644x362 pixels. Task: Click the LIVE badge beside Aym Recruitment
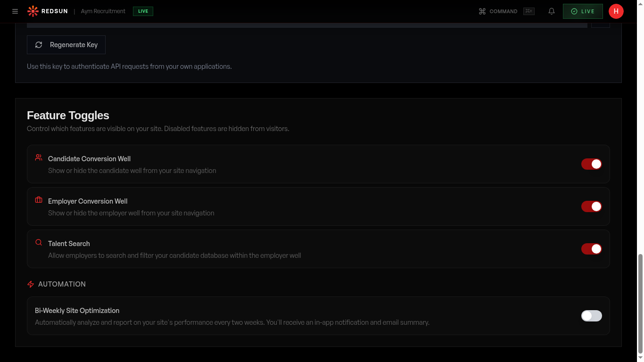pos(142,11)
